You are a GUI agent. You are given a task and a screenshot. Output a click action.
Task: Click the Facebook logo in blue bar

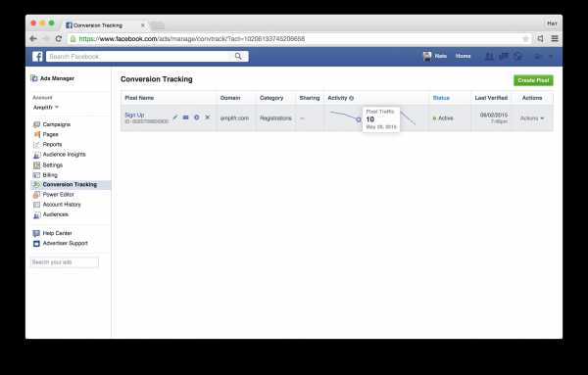pos(37,56)
